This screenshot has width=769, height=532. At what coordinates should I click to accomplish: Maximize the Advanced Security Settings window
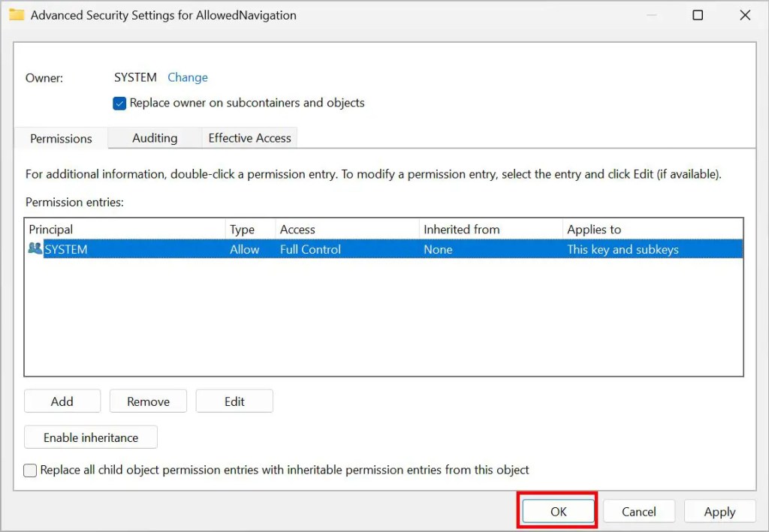point(698,15)
